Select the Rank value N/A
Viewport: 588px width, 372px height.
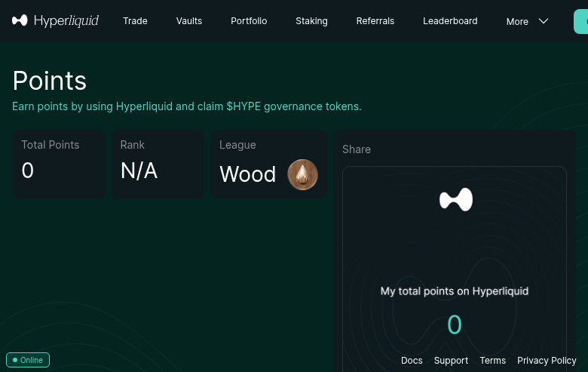coord(139,171)
